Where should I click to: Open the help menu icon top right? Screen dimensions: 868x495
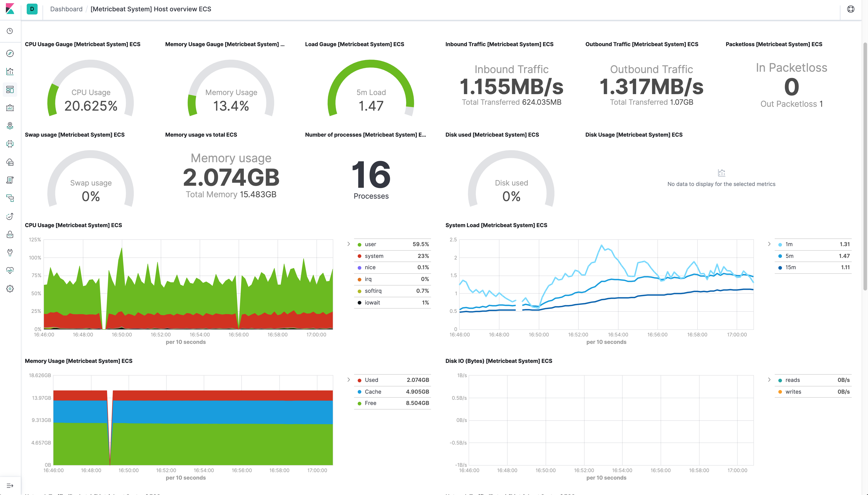coord(850,9)
